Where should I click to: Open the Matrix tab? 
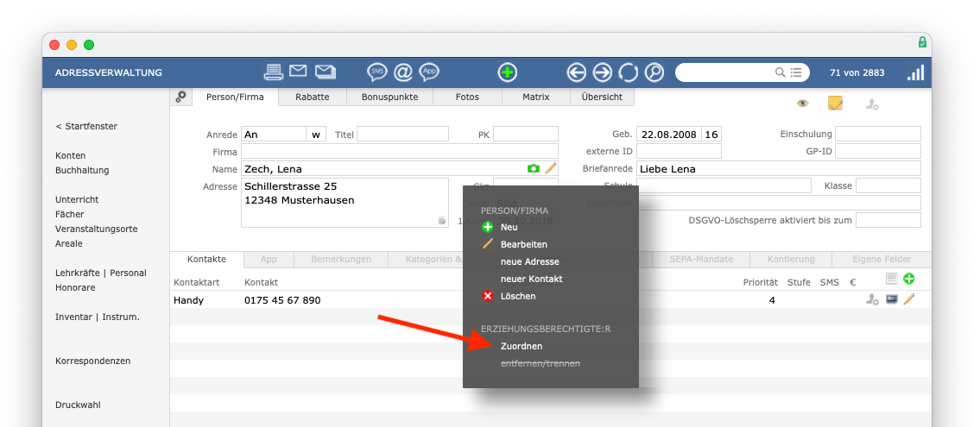pyautogui.click(x=536, y=97)
